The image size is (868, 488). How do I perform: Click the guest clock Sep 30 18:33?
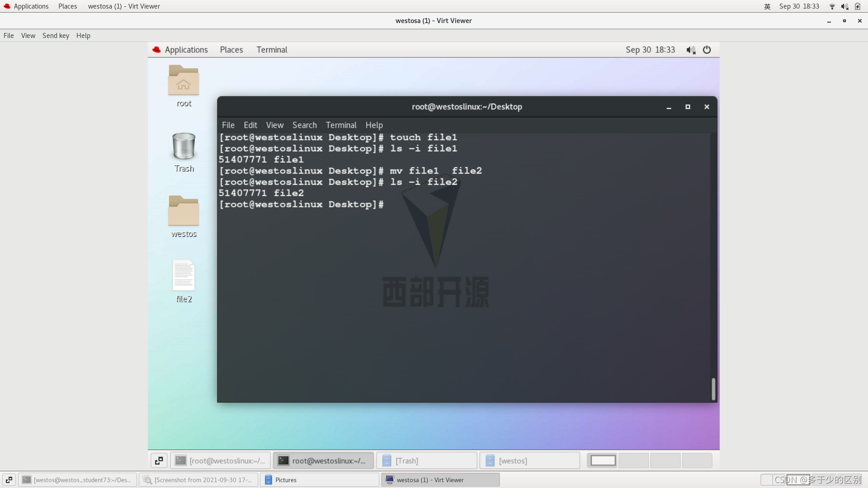pos(650,50)
